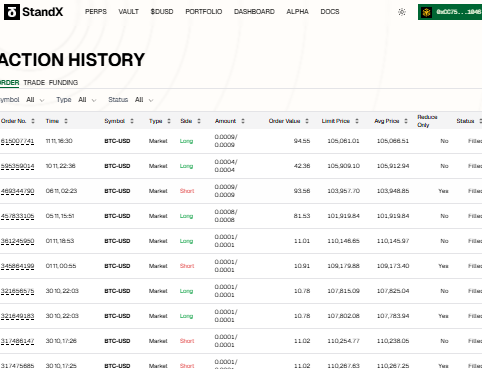Screen dimensions: 482x369
Task: Open order number 345884199
Action: point(17,266)
